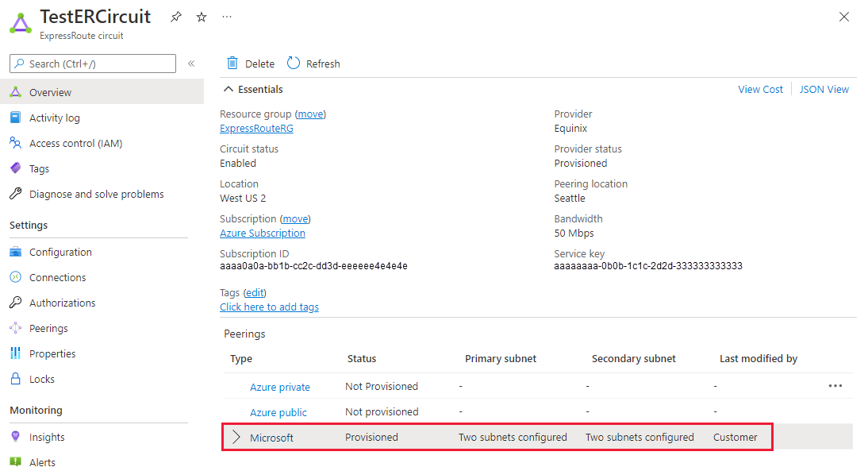
Task: Click the ExpressRouteRG resource group link
Action: (256, 128)
